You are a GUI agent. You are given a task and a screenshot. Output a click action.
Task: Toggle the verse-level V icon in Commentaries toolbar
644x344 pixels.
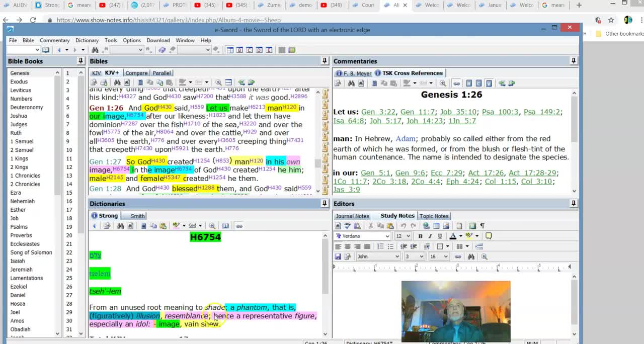click(489, 83)
